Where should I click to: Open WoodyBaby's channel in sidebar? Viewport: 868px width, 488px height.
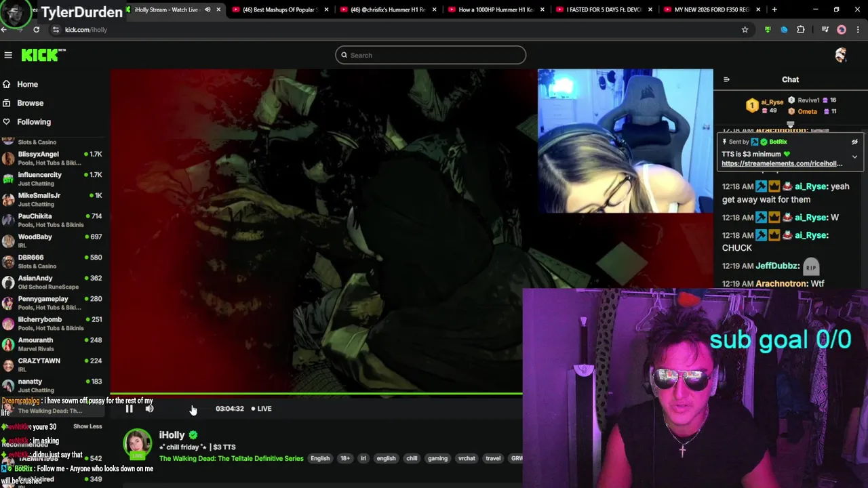point(52,241)
